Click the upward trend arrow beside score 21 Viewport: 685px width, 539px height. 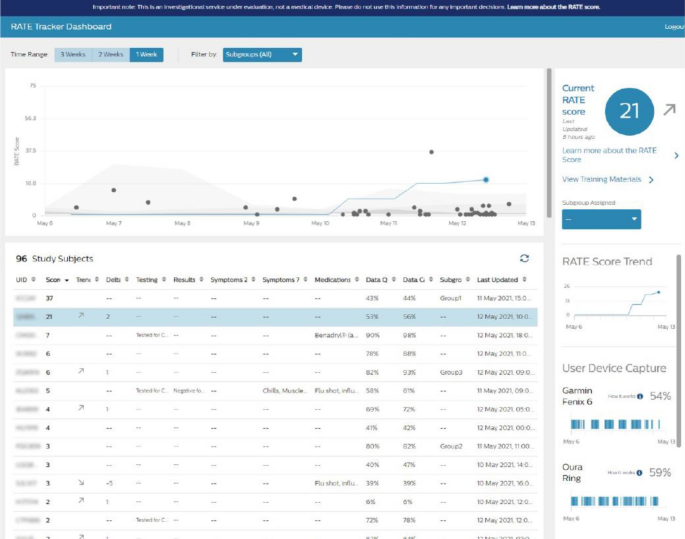pyautogui.click(x=668, y=108)
